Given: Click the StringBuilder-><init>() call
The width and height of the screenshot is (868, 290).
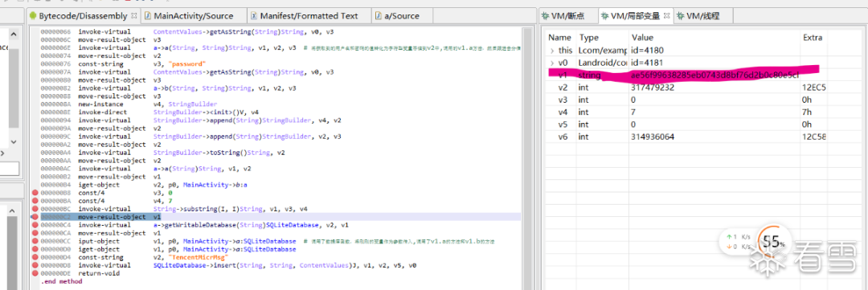Looking at the screenshot, I should click(x=197, y=112).
